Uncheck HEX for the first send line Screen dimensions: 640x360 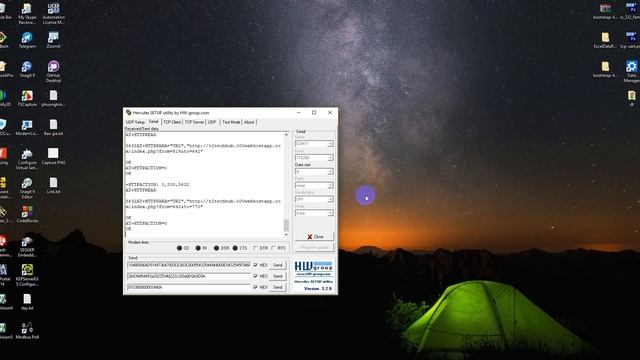coord(256,265)
